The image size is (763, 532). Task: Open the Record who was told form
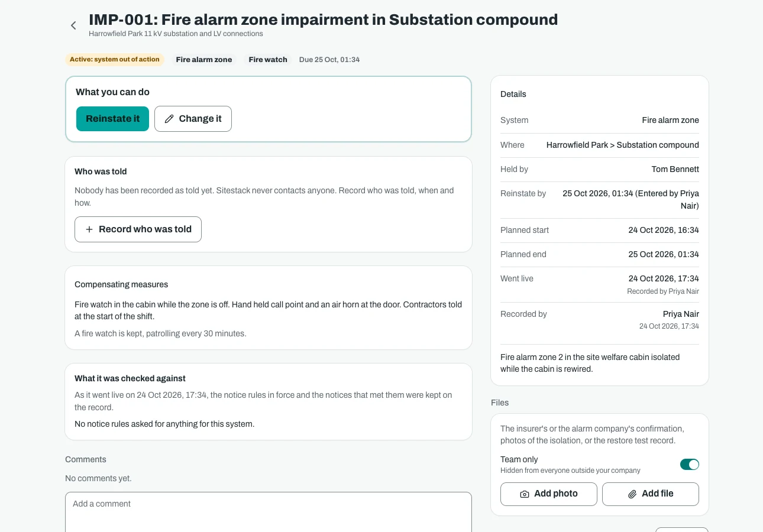tap(138, 229)
